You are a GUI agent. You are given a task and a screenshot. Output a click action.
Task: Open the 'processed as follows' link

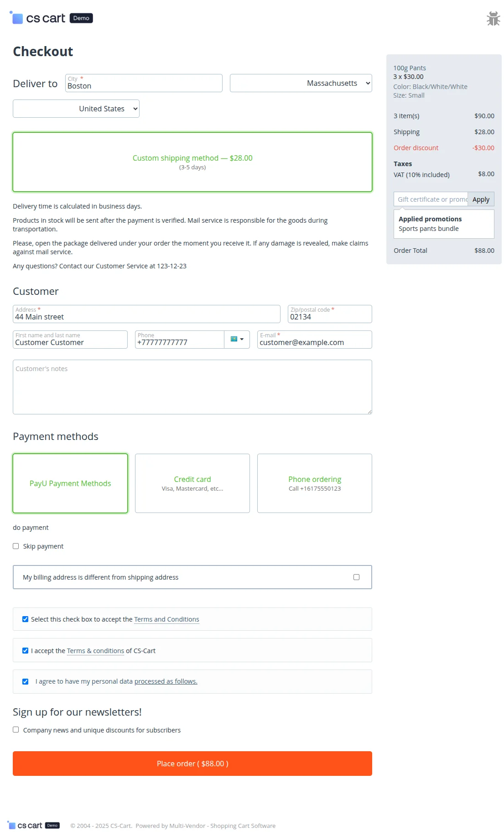166,681
